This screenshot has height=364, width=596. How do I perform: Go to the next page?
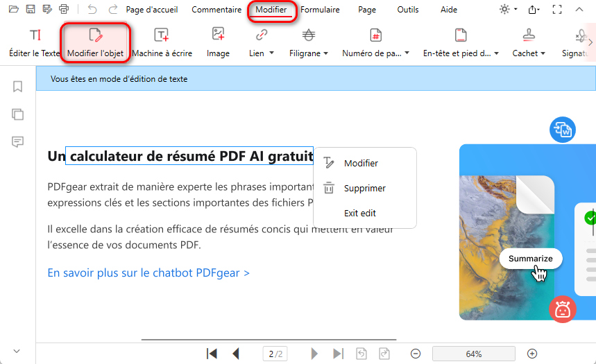coord(314,354)
